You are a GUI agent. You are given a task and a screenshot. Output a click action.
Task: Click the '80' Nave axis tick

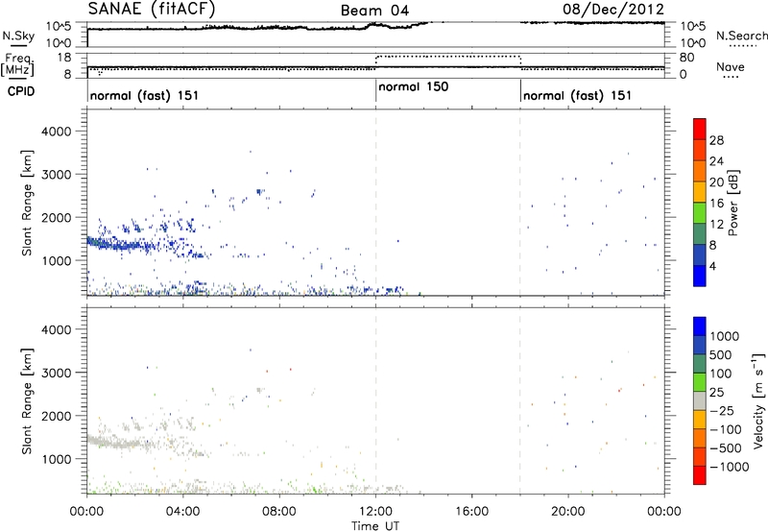tap(687, 58)
